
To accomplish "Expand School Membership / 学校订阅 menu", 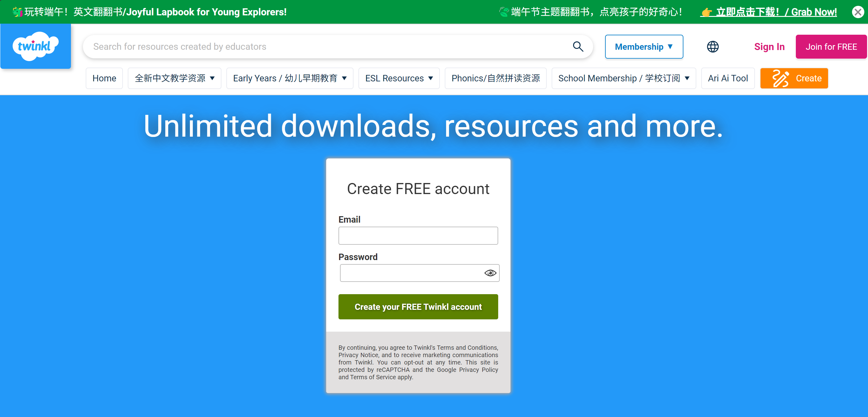I will pos(624,78).
